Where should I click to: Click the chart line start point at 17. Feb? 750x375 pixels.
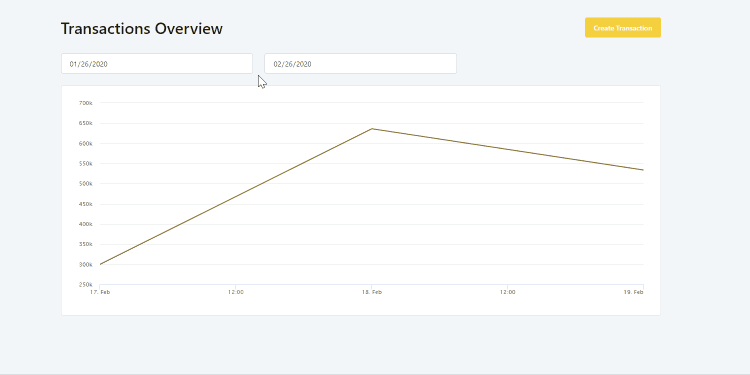(100, 264)
